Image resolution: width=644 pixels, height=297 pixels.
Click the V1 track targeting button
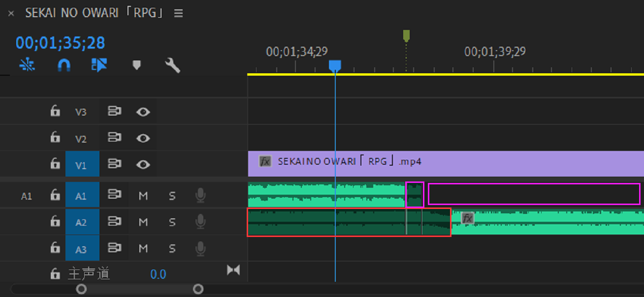82,165
